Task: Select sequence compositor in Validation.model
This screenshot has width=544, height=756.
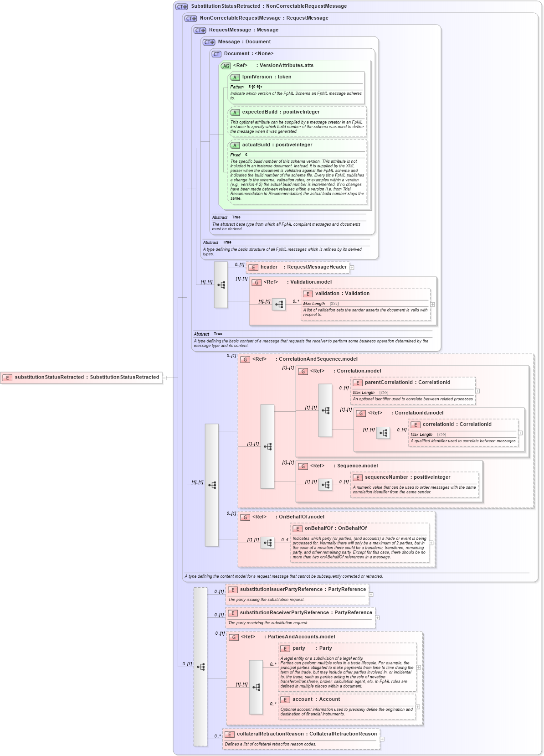Action: point(279,304)
